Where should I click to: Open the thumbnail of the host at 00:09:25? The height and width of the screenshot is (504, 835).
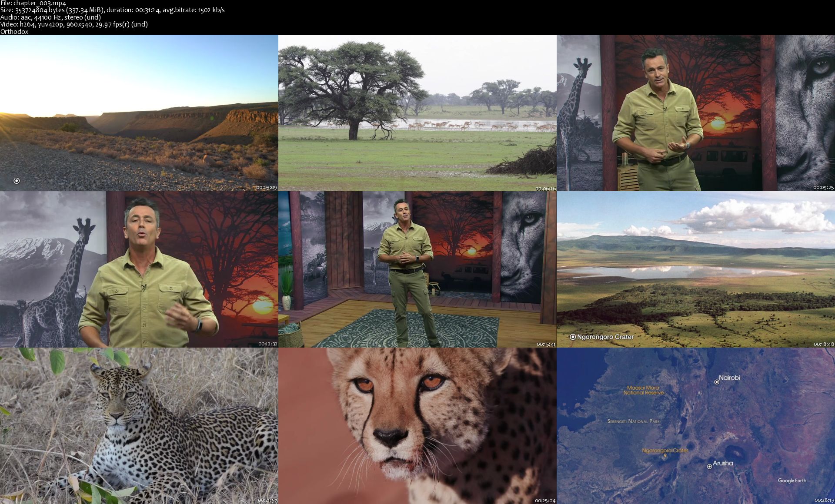tap(696, 113)
